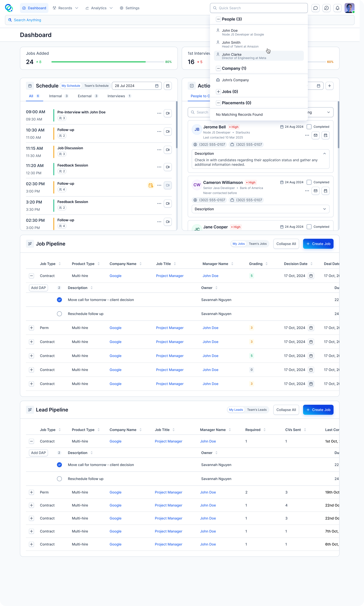Open the notifications bell
Viewport: 364px width, 606px height.
coord(338,8)
